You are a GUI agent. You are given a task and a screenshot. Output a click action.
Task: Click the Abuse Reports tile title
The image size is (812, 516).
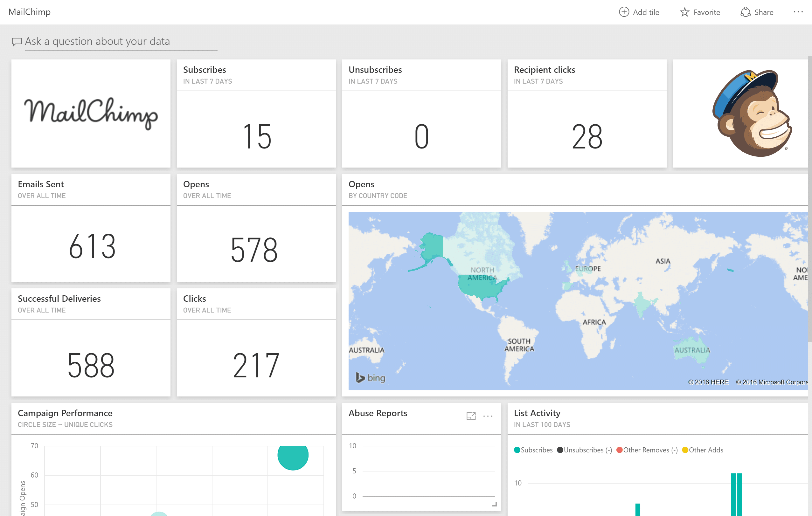[378, 413]
